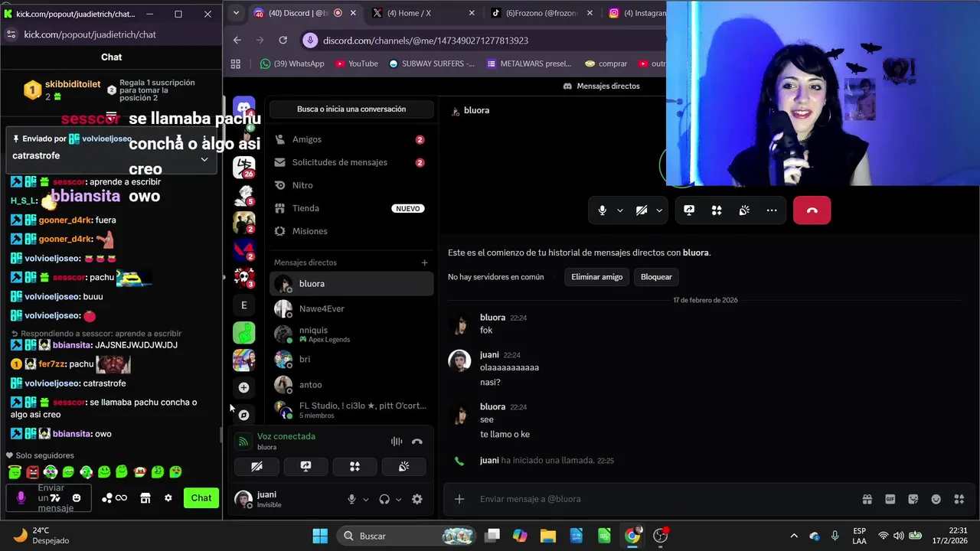Image resolution: width=980 pixels, height=551 pixels.
Task: Toggle deafen headphones beside juani's name
Action: 384,499
